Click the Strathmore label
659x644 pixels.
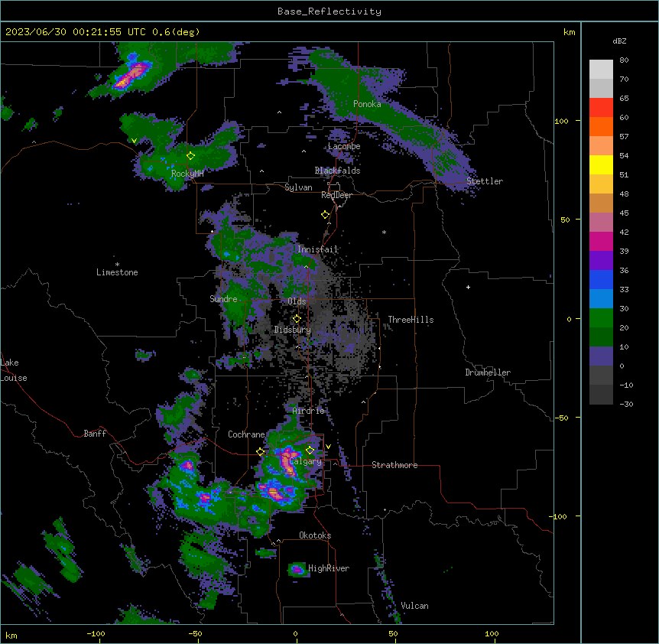[394, 465]
